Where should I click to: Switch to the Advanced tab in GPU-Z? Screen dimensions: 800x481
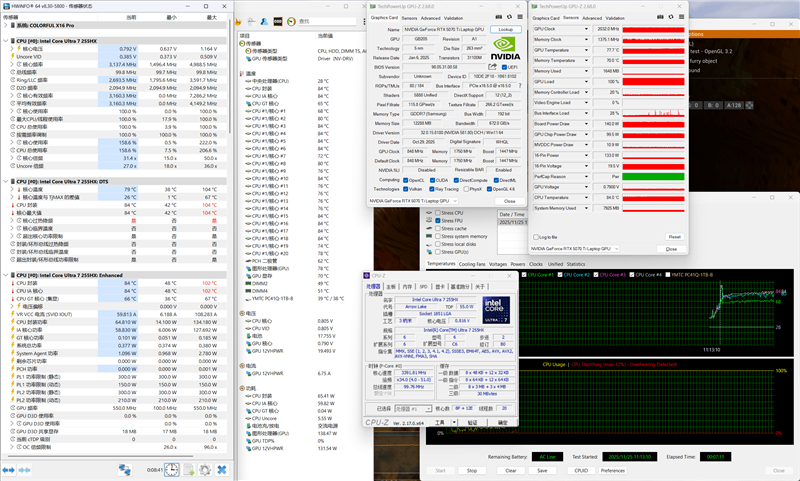430,18
